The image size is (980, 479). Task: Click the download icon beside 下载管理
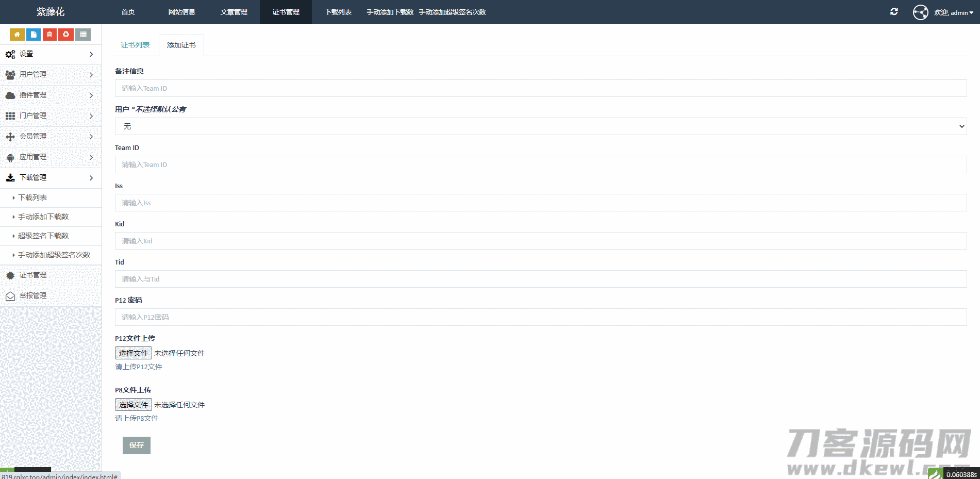click(10, 178)
